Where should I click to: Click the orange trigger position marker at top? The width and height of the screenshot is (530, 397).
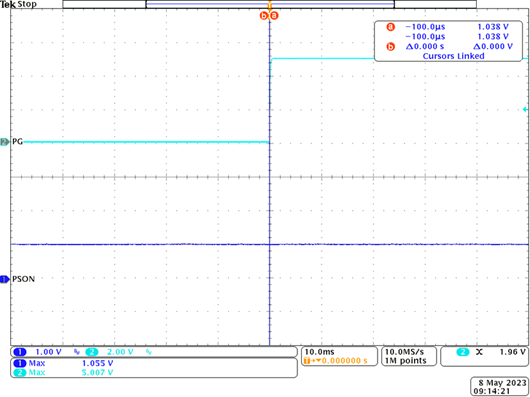point(269,5)
